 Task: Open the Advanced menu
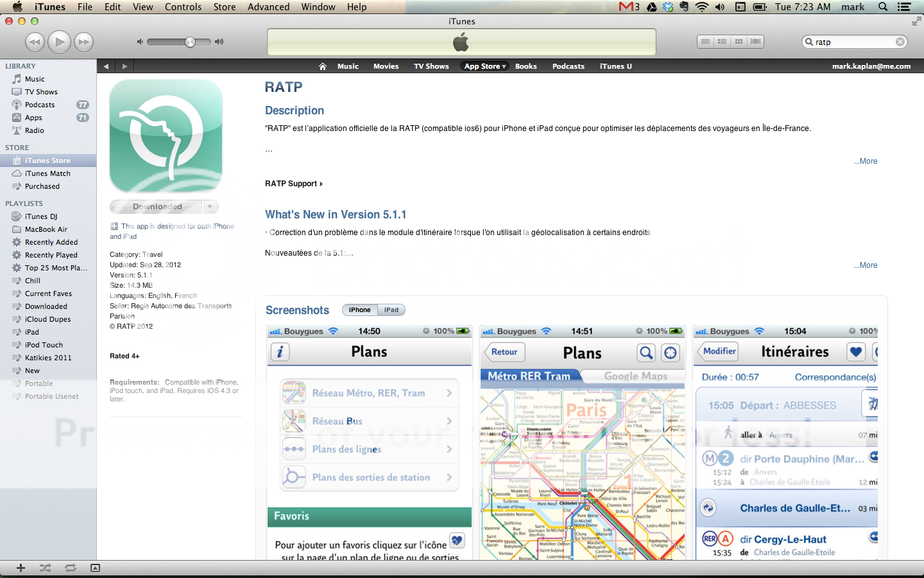pos(268,7)
